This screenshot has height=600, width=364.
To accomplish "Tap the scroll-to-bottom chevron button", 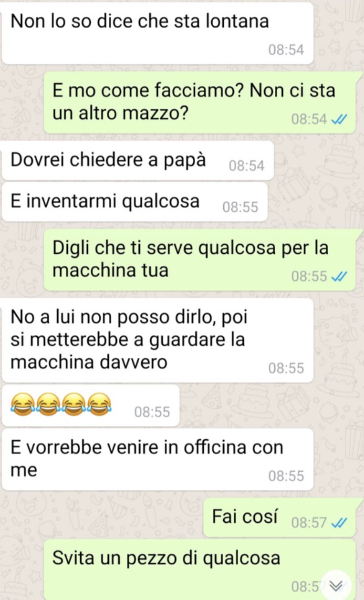I will [337, 585].
